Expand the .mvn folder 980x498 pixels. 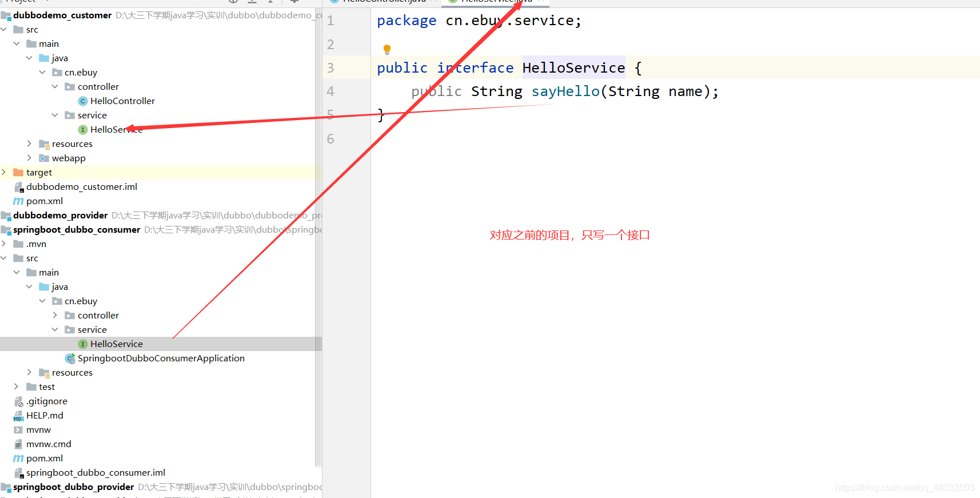pyautogui.click(x=4, y=244)
